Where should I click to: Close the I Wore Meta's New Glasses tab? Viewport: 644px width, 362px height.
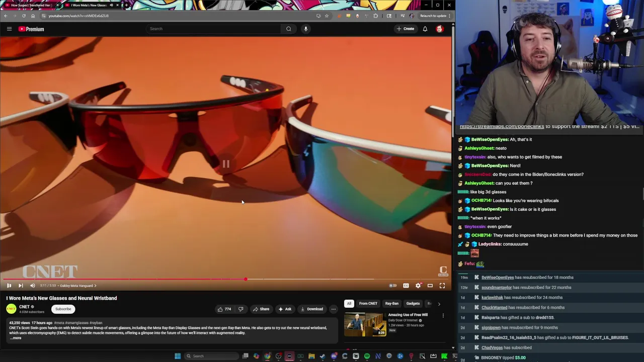[117, 5]
